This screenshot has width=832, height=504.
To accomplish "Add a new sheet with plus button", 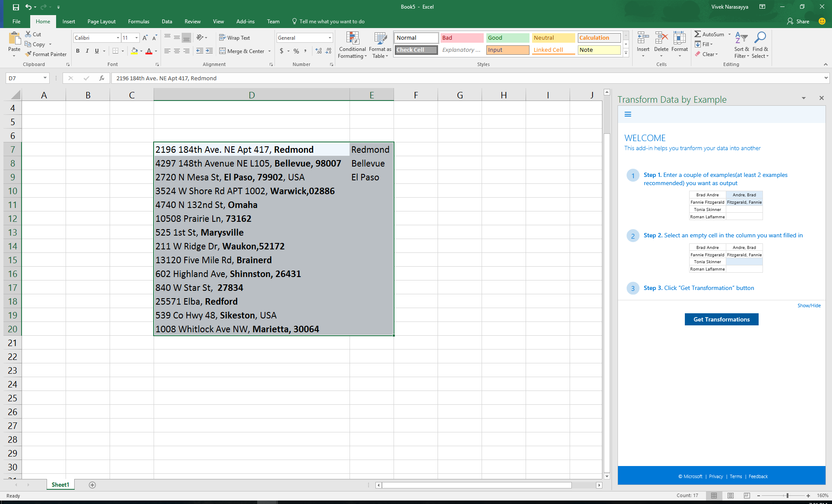I will 92,485.
